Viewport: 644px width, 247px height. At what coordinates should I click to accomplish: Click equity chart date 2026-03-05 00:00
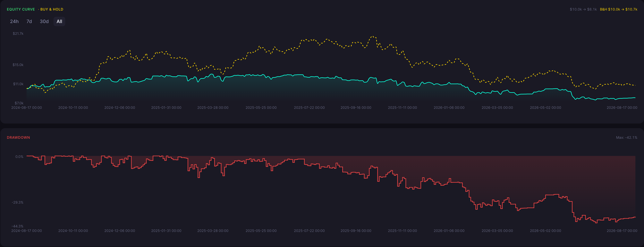(497, 108)
